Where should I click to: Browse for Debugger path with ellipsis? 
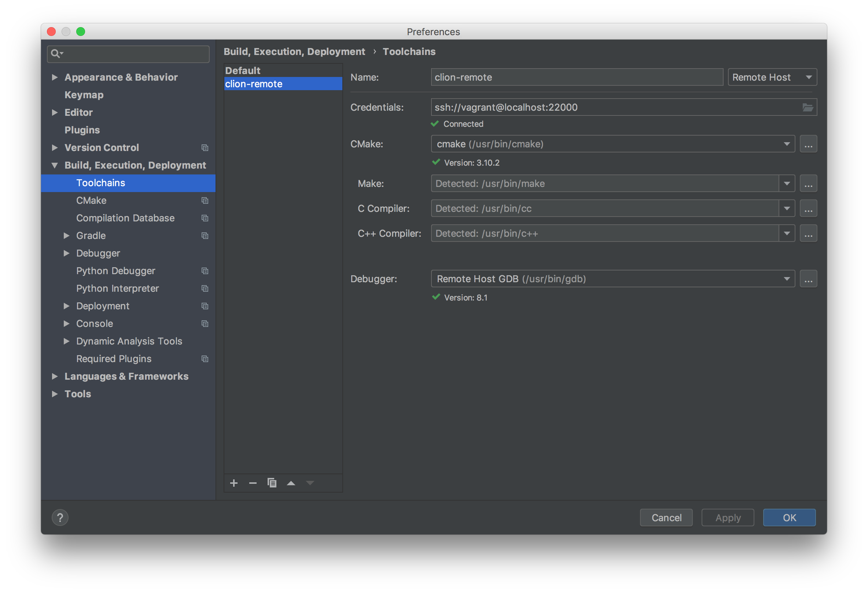coord(808,279)
